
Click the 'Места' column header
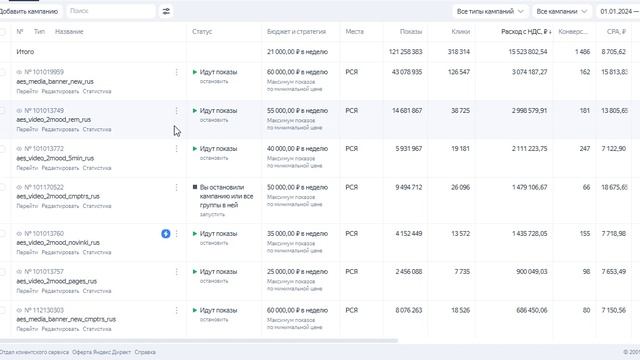[354, 32]
